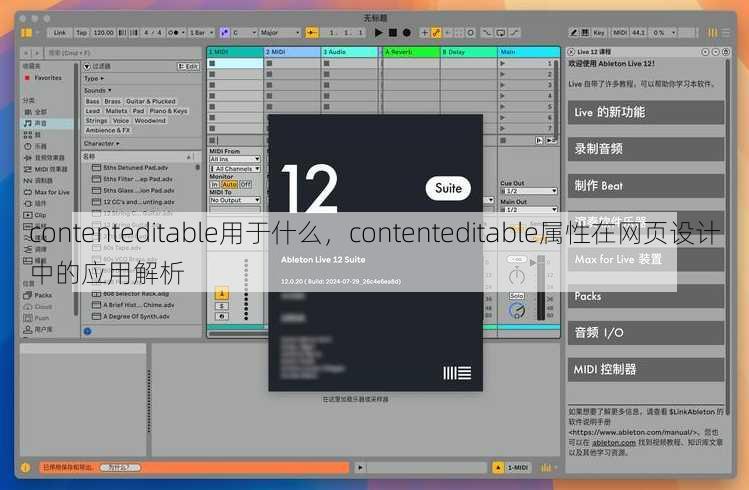Open the 1 Bar quantization dropdown
This screenshot has width=749, height=490.
[201, 32]
